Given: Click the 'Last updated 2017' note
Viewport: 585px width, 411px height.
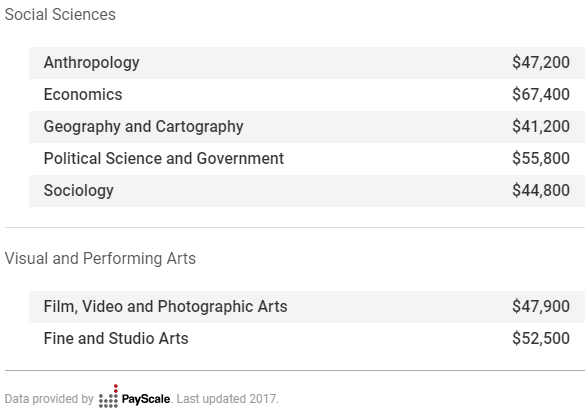Looking at the screenshot, I should click(x=227, y=399).
